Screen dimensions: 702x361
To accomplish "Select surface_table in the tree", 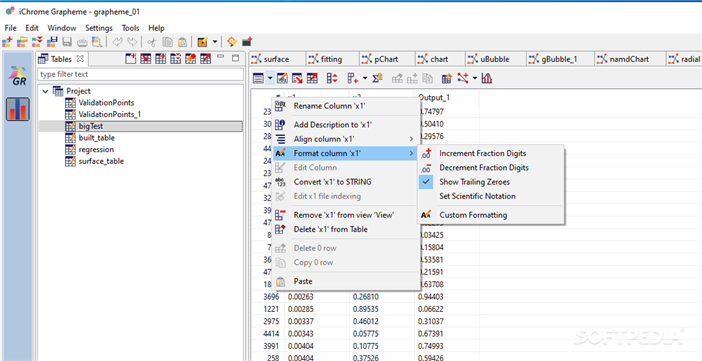I will click(101, 161).
